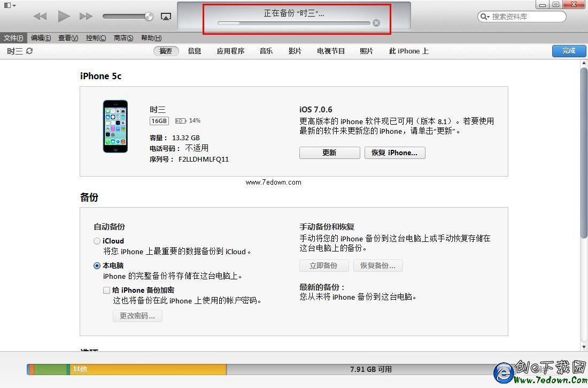Image resolution: width=588 pixels, height=388 pixels.
Task: Cancel backup with the progress X icon
Action: (x=376, y=23)
